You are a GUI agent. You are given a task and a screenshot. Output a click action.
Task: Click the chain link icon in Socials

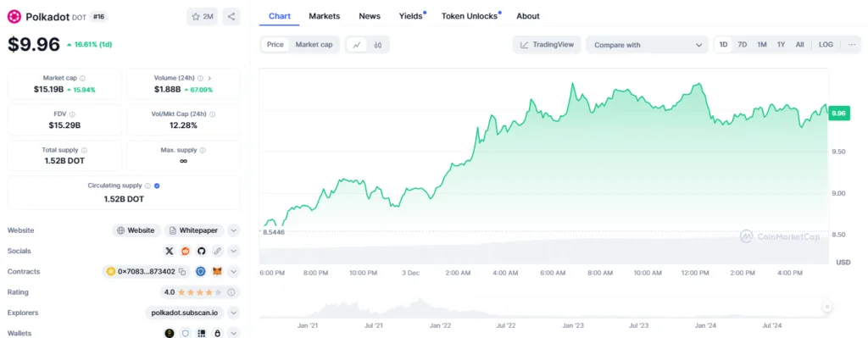tap(218, 251)
